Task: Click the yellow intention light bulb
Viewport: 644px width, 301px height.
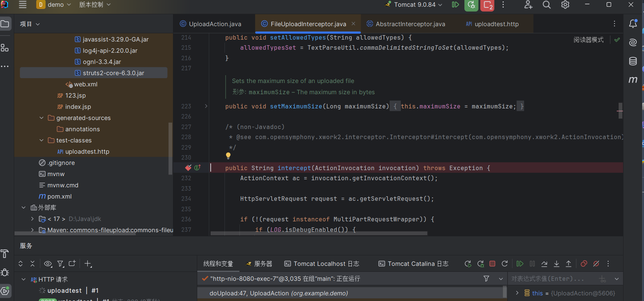Action: pos(228,156)
